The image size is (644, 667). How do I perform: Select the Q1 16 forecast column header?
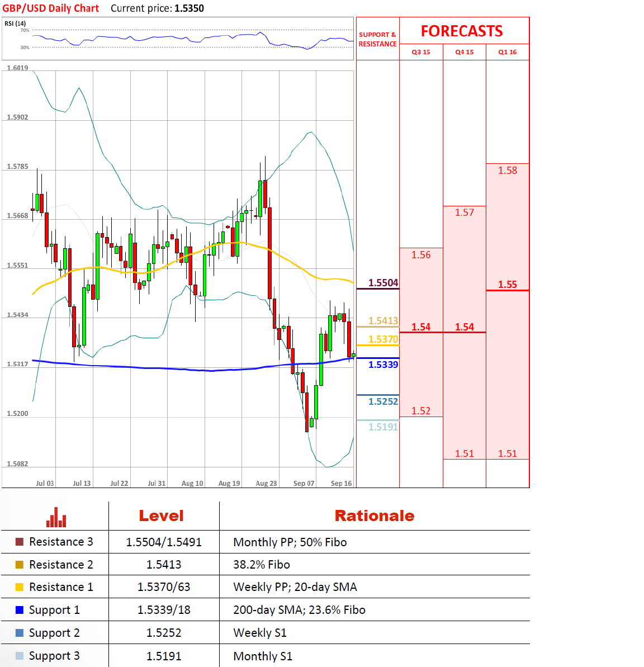(x=508, y=52)
